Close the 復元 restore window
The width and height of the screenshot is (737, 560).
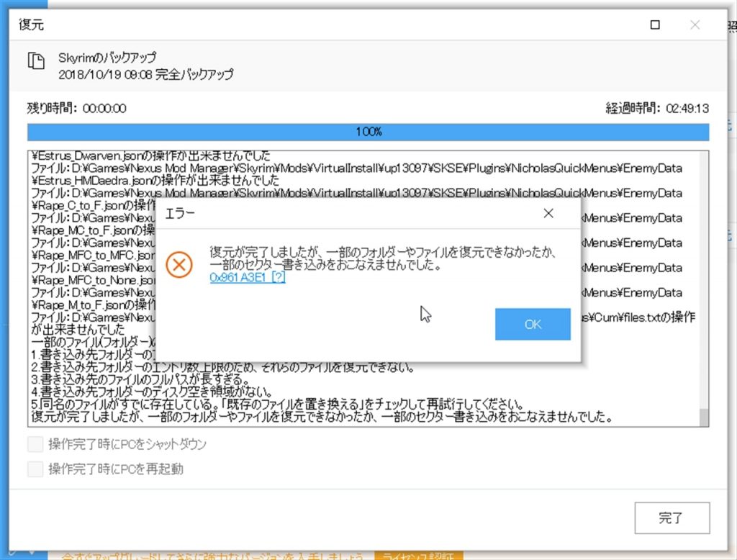click(x=695, y=24)
